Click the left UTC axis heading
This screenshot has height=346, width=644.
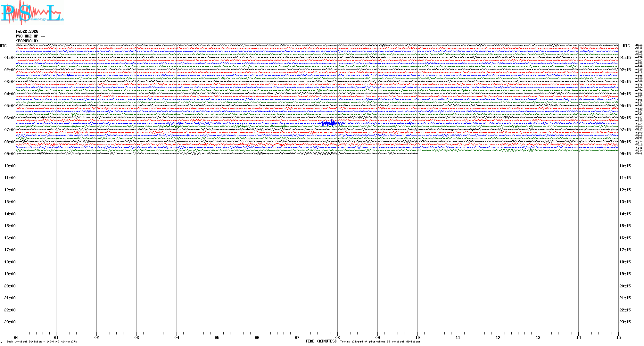point(3,46)
